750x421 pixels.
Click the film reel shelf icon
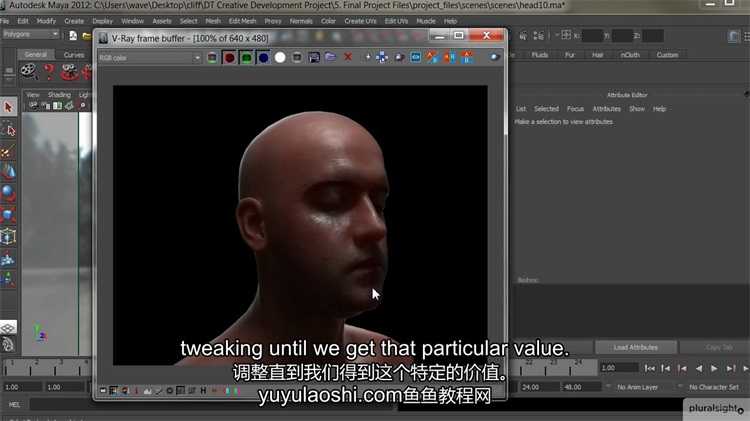[29, 72]
